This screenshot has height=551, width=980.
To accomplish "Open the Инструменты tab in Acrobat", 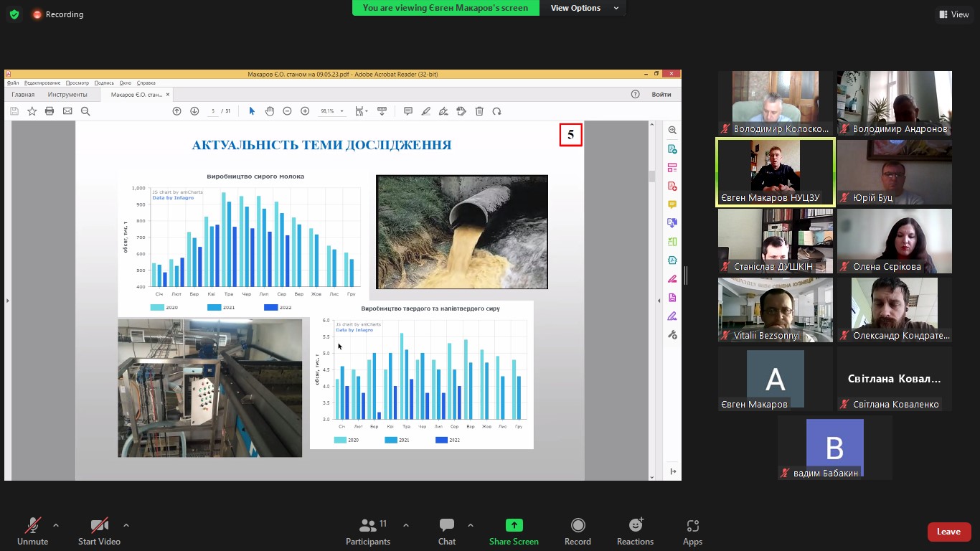I will point(67,95).
